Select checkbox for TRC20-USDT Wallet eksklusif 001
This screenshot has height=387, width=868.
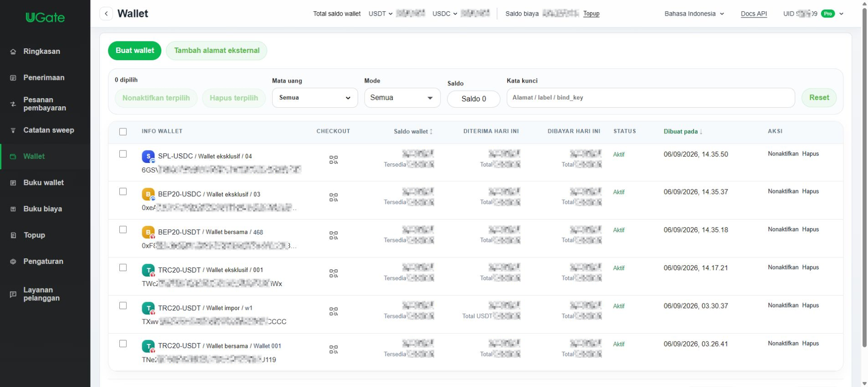123,268
